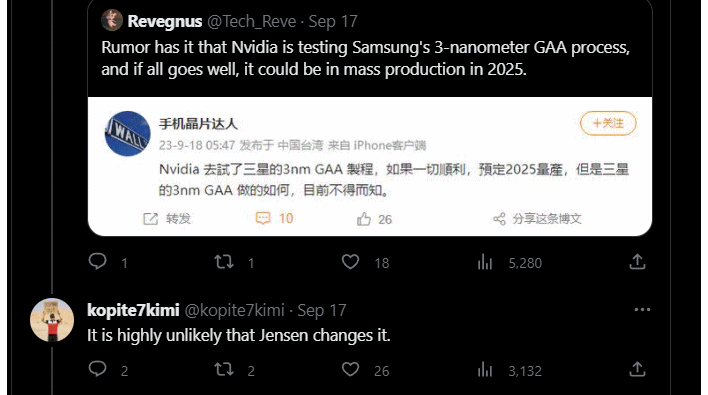Open the @Tech_Reve handle link

(252, 21)
